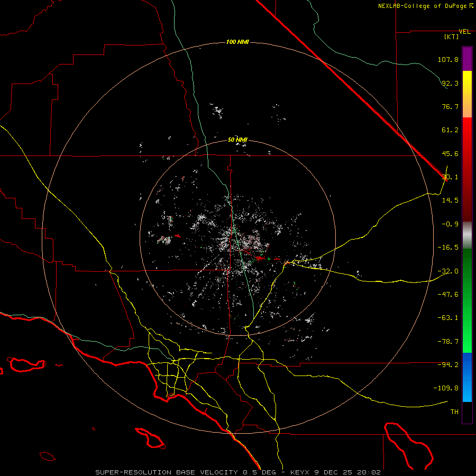Click the Super-Resolution Base Velocity caption

237,472
